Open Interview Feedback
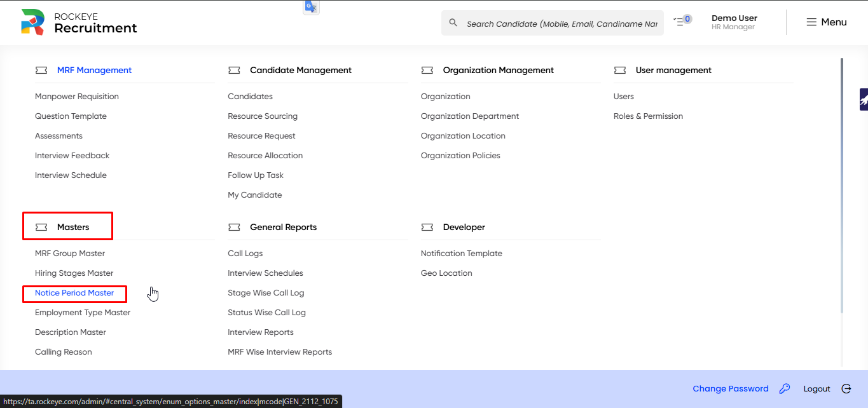Screen dimensions: 868x408 72,156
